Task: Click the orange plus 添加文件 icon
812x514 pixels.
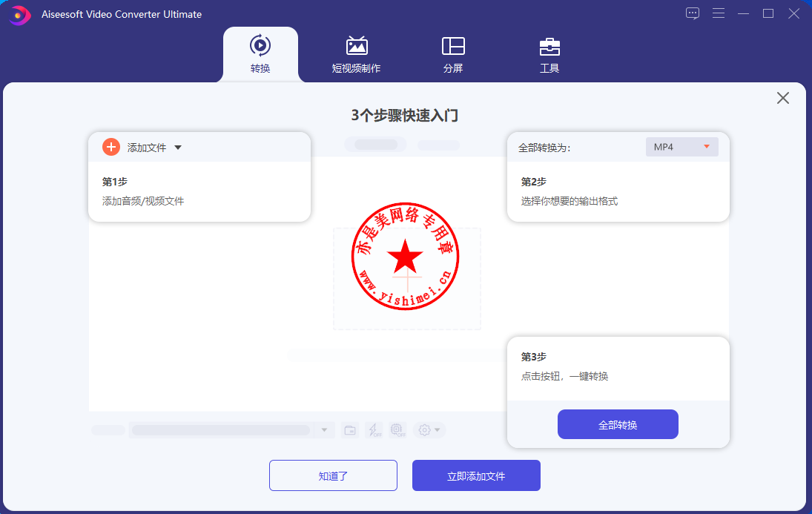Action: tap(110, 147)
